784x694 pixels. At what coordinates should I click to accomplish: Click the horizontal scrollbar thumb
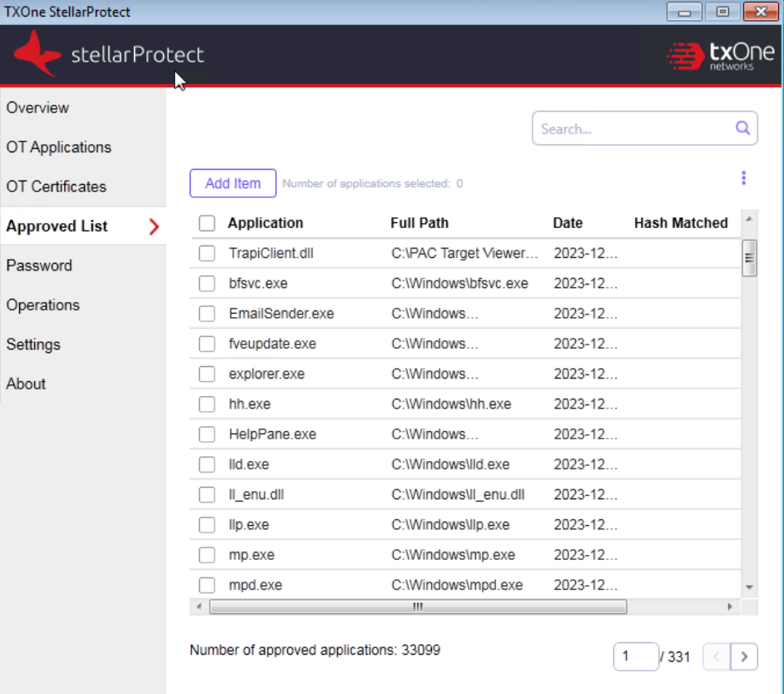pos(418,607)
